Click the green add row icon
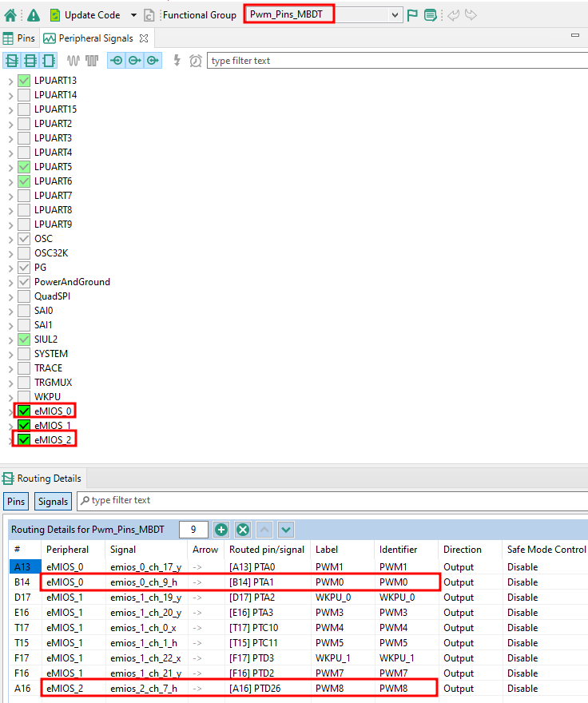The image size is (588, 703). click(221, 530)
